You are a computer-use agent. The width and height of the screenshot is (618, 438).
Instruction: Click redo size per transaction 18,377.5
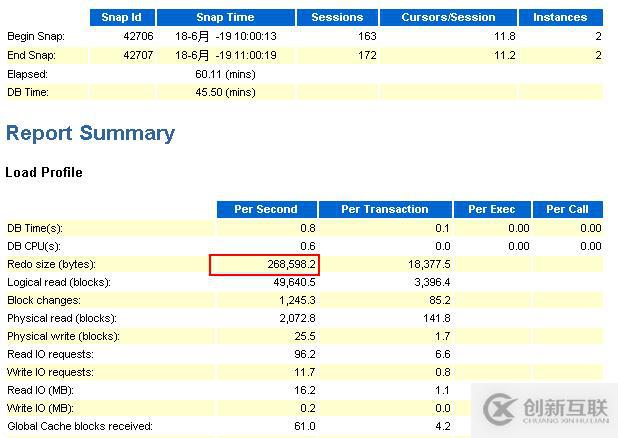coord(429,264)
